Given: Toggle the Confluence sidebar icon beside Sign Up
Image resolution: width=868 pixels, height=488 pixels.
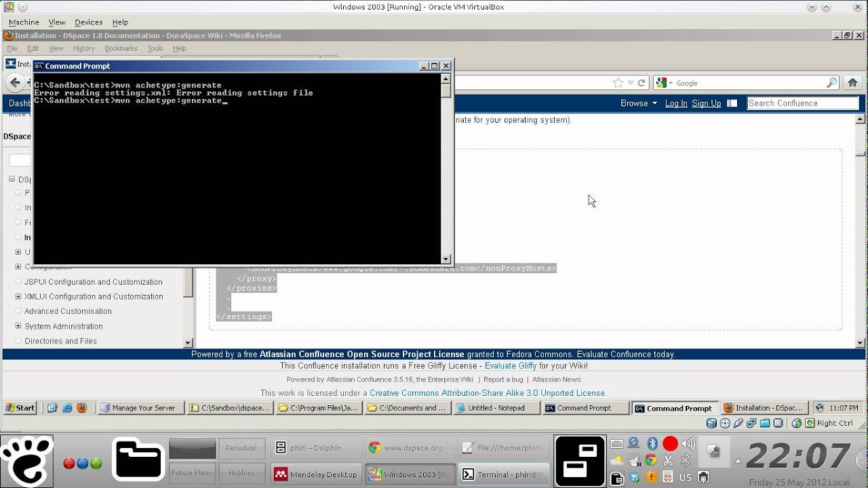Looking at the screenshot, I should [732, 103].
